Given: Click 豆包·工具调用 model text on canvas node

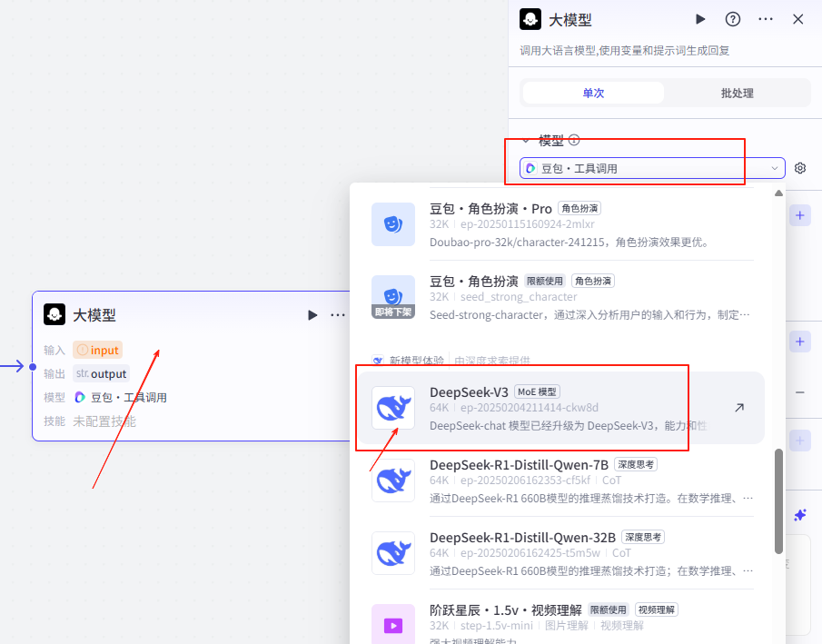Looking at the screenshot, I should (129, 398).
